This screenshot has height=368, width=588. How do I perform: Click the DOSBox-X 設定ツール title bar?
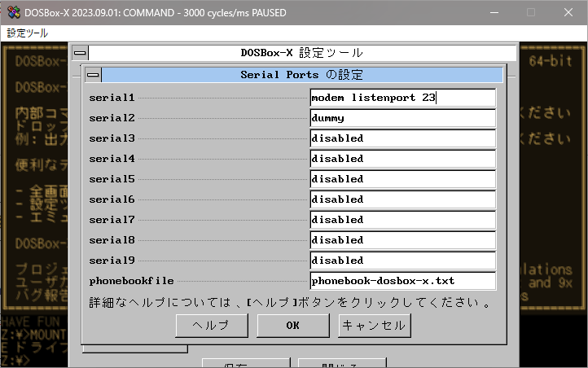click(302, 53)
